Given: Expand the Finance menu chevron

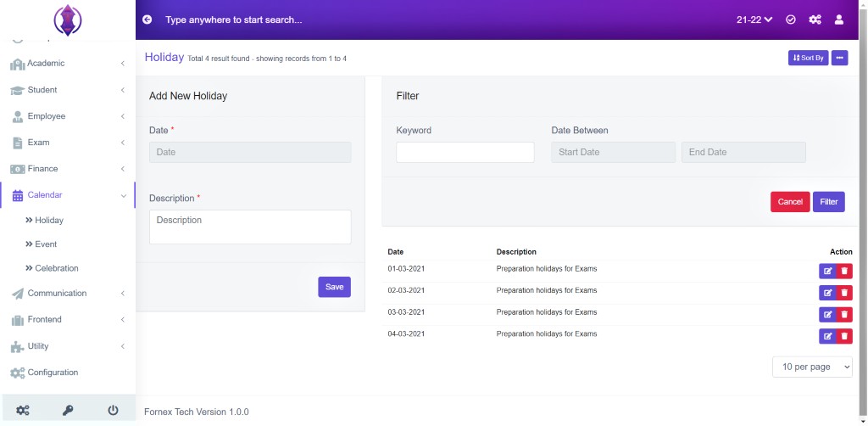Looking at the screenshot, I should pos(122,169).
